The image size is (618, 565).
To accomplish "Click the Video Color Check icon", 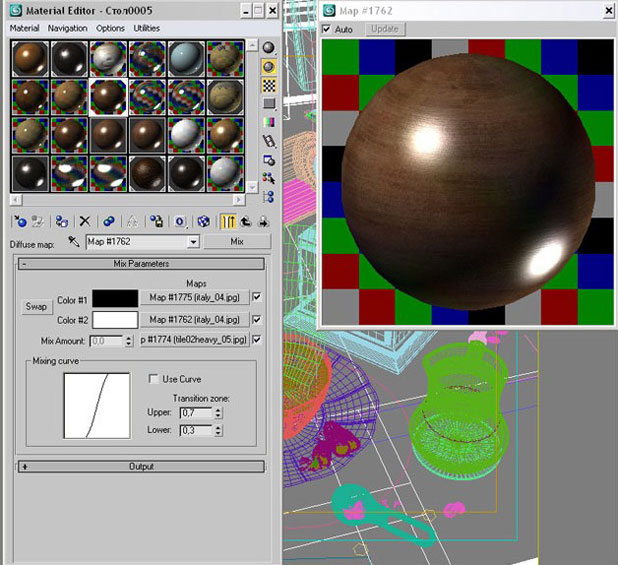I will pyautogui.click(x=269, y=121).
